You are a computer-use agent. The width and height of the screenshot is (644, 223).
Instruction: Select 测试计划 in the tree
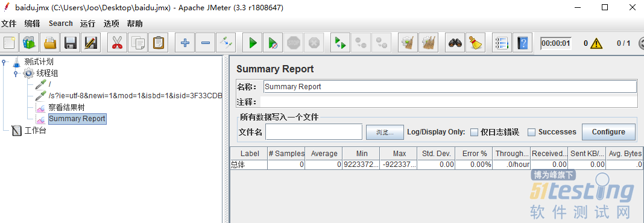click(39, 63)
